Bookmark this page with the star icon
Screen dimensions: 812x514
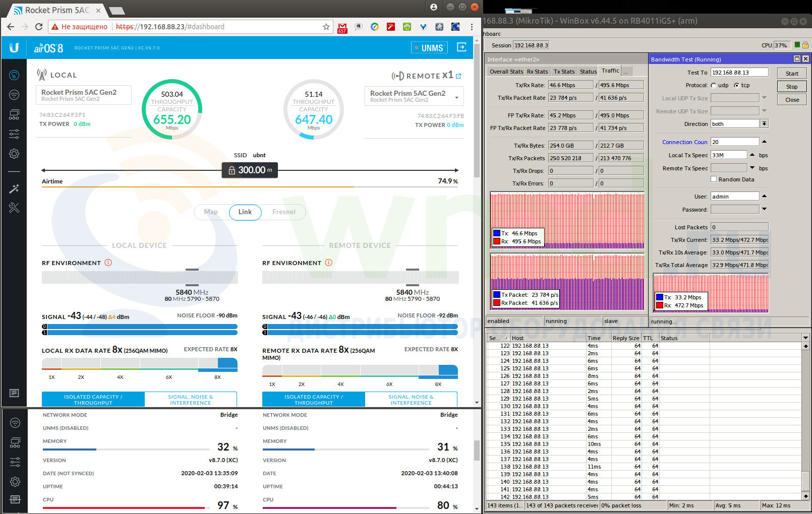[x=326, y=27]
